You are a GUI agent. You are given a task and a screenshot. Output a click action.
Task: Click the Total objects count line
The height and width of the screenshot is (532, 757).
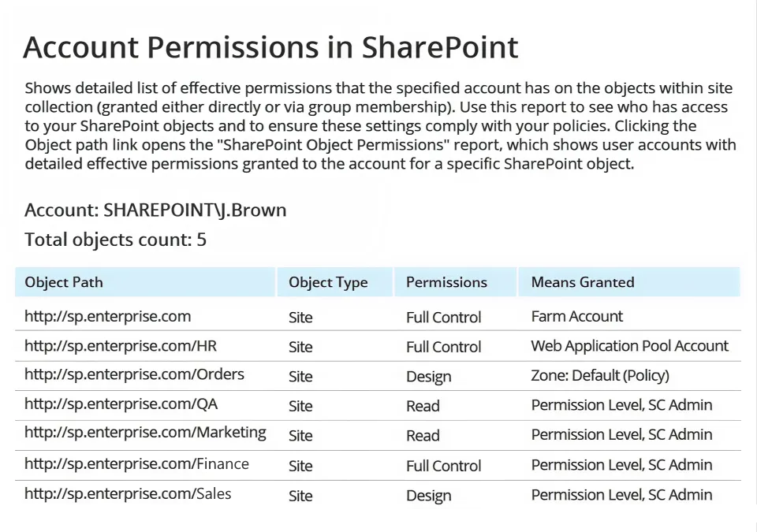[115, 240]
